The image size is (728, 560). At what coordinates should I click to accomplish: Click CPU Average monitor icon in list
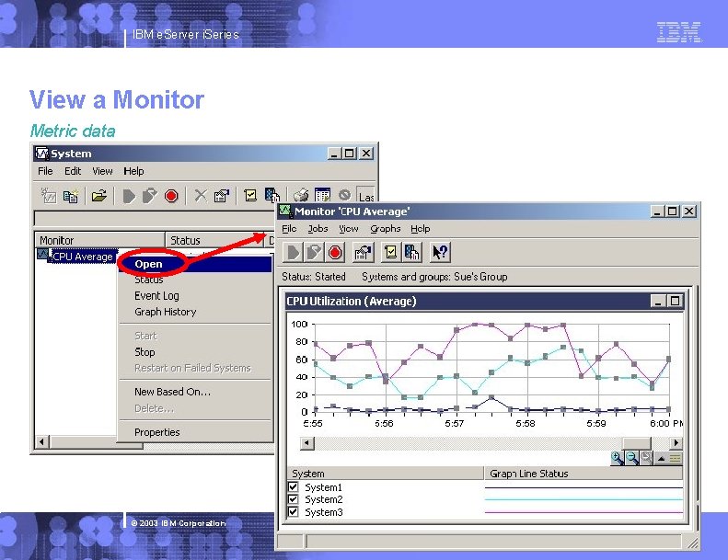[x=43, y=255]
